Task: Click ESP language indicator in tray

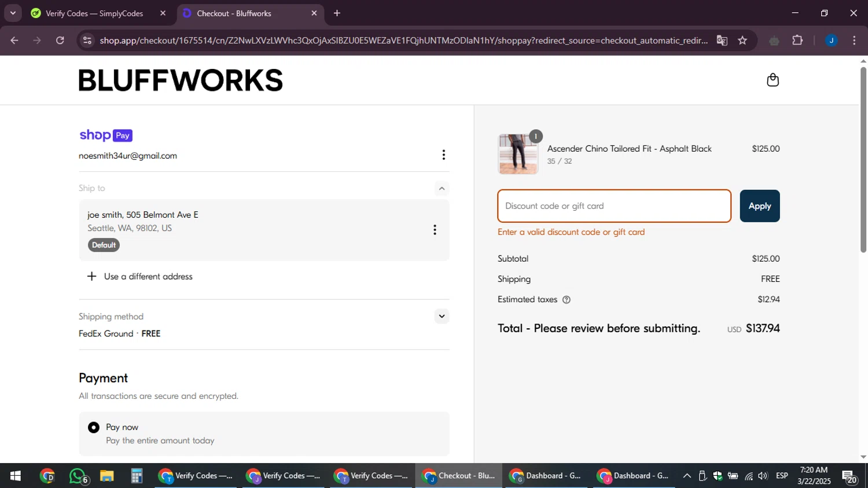Action: [x=782, y=476]
